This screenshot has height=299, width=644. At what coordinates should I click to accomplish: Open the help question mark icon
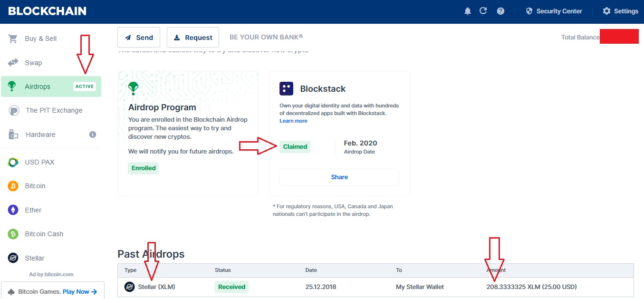[x=500, y=11]
